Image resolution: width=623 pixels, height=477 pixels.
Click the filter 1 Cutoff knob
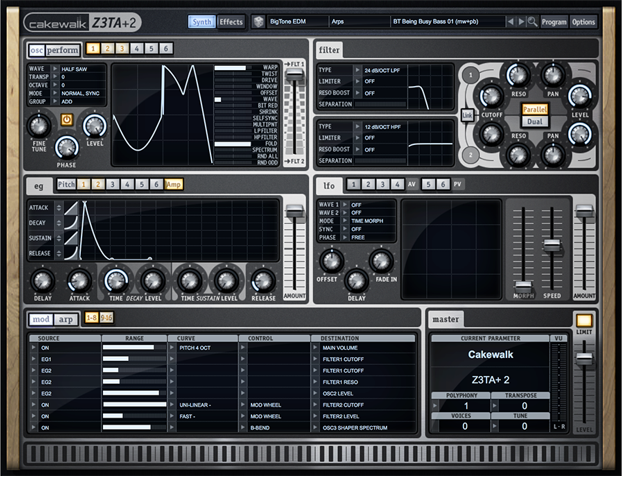(491, 96)
